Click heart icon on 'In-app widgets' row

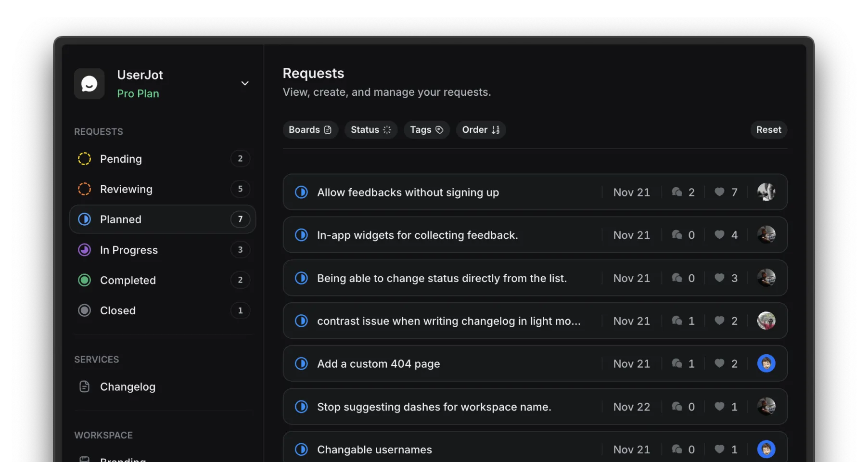coord(720,235)
